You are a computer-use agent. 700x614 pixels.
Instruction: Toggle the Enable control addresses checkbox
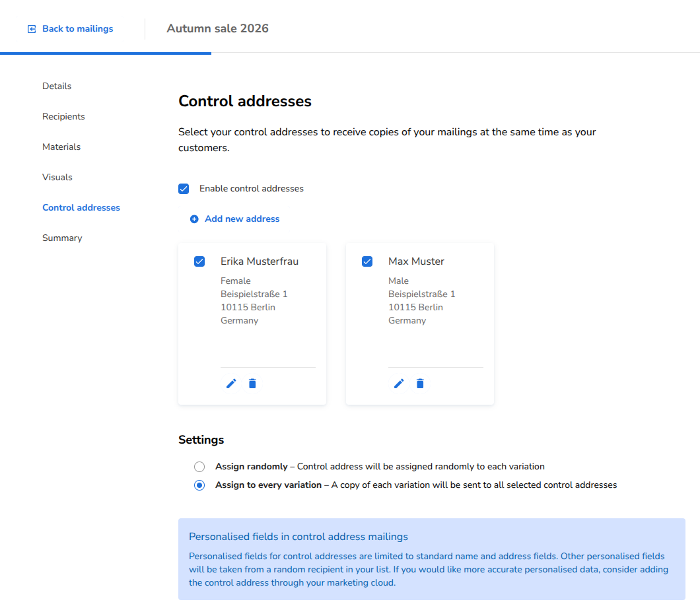[184, 189]
